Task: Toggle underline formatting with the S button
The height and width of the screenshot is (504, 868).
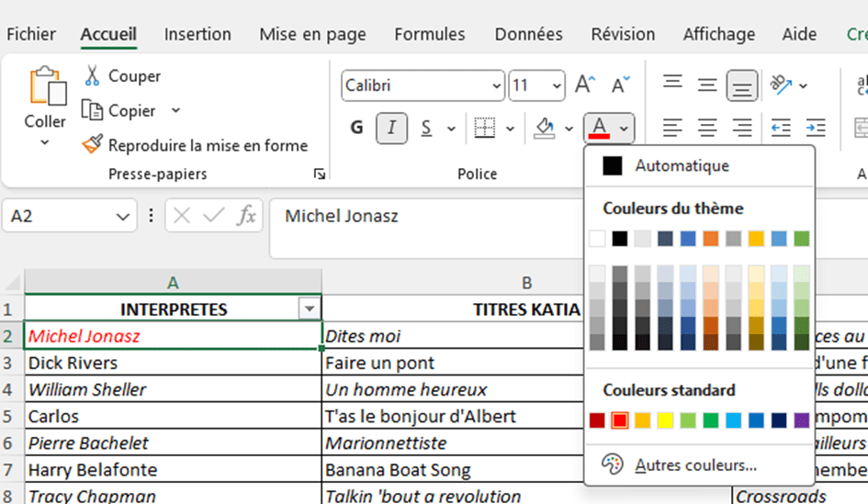Action: (426, 128)
